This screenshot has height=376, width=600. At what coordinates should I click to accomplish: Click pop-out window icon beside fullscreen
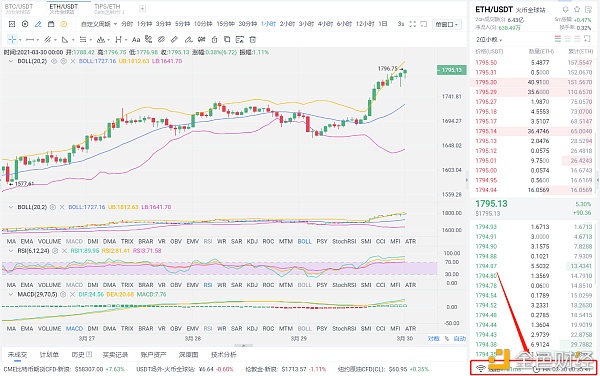click(x=424, y=24)
